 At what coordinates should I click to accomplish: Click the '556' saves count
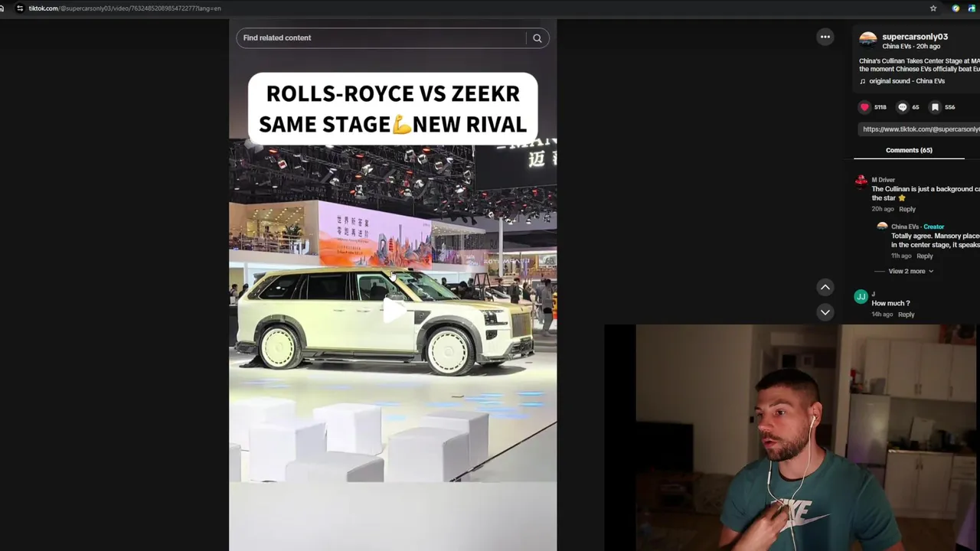tap(950, 107)
